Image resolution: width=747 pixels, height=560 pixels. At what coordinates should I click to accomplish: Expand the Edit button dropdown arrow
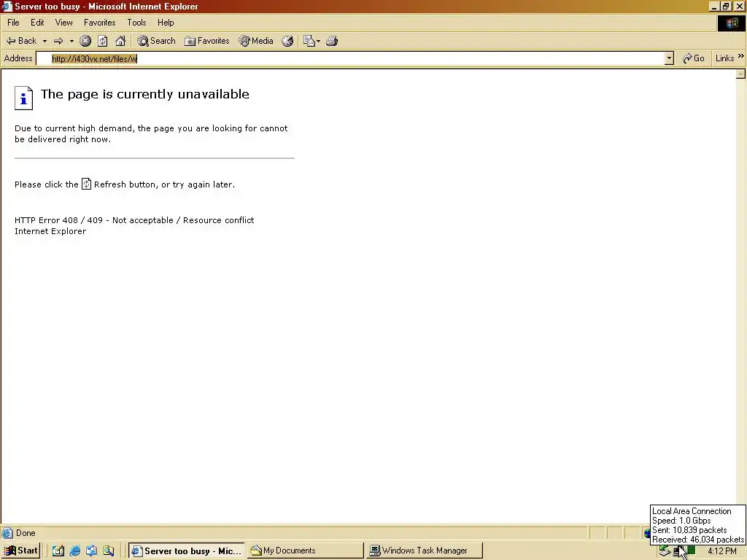tap(318, 41)
